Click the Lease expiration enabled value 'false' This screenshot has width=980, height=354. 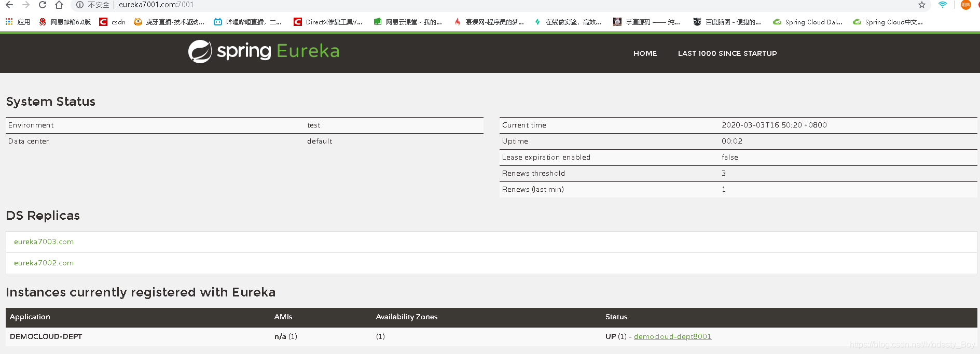coord(730,157)
